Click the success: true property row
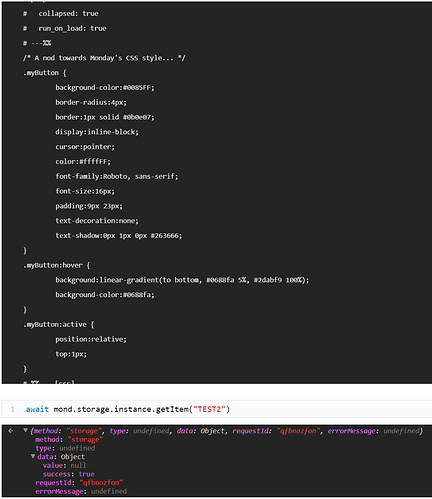 coord(69,474)
